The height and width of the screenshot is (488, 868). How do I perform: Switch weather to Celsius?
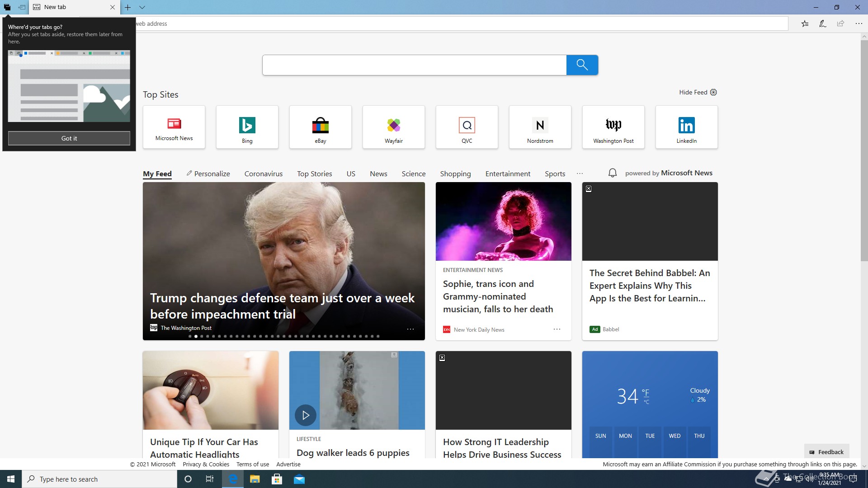[646, 402]
